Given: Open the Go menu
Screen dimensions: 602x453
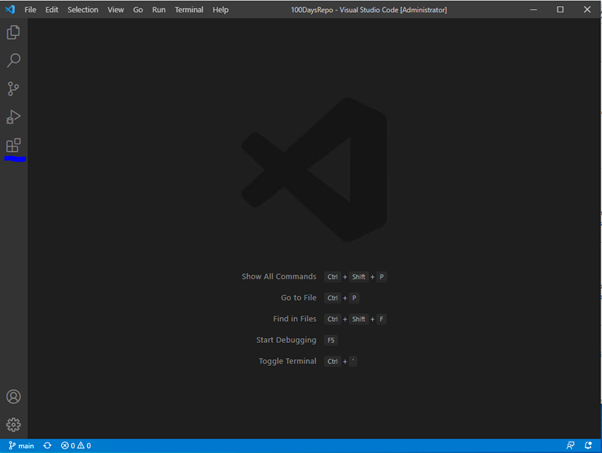Looking at the screenshot, I should coord(138,10).
